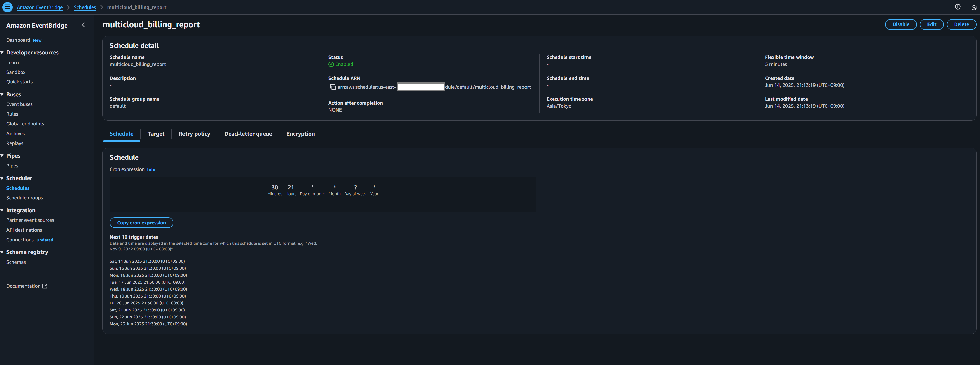This screenshot has width=980, height=365.
Task: Click the "NONE" action after completion value
Action: (x=335, y=110)
